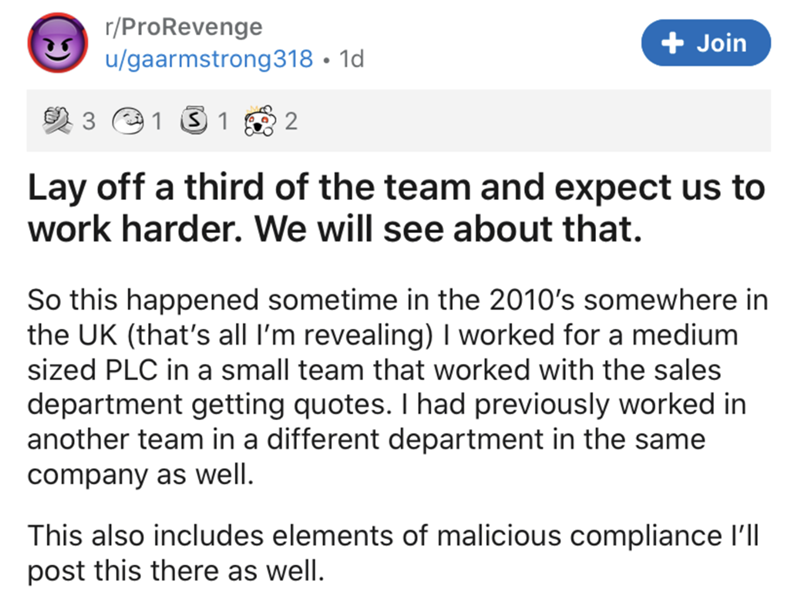Click the silver award count 1

[x=222, y=124]
